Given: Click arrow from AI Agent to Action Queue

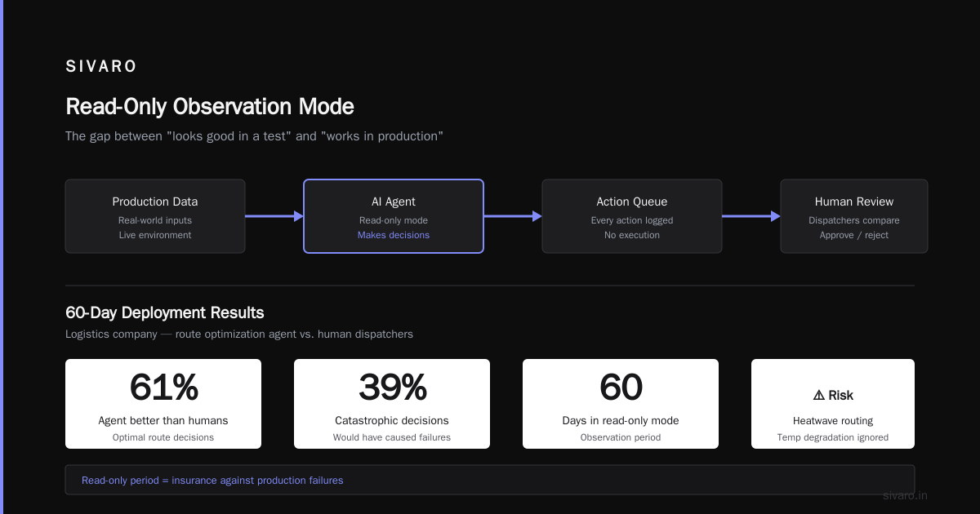Looking at the screenshot, I should click(x=513, y=216).
